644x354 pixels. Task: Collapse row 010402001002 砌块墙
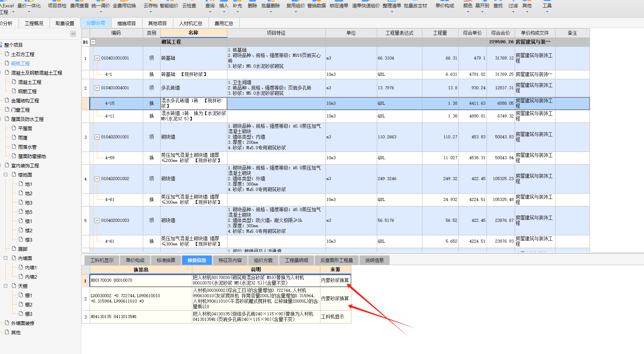[97, 179]
